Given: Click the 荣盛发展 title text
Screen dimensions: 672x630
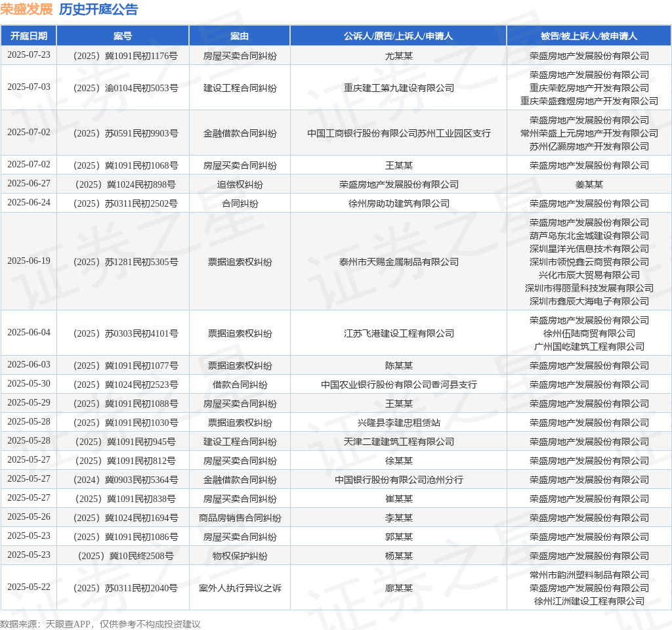Looking at the screenshot, I should pos(26,9).
